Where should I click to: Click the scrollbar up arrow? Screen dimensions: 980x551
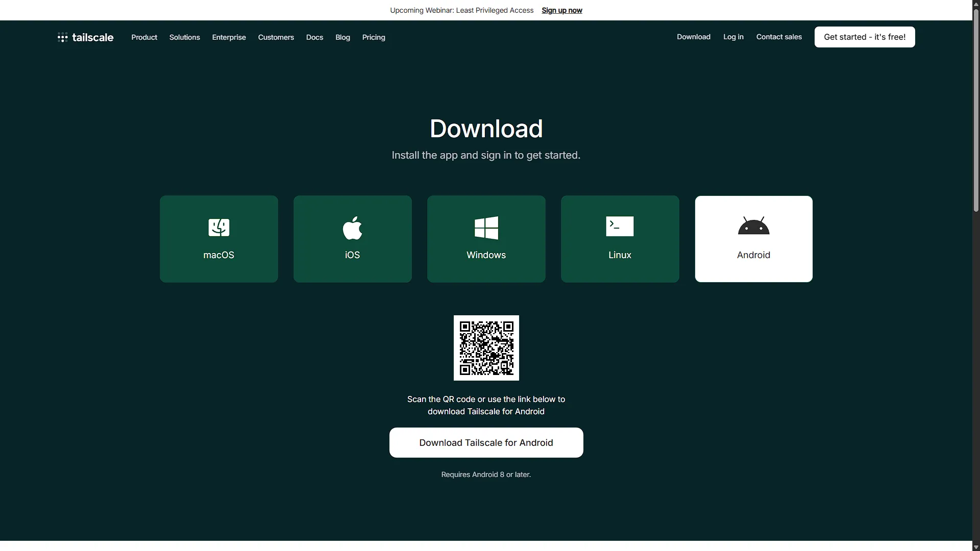coord(976,4)
